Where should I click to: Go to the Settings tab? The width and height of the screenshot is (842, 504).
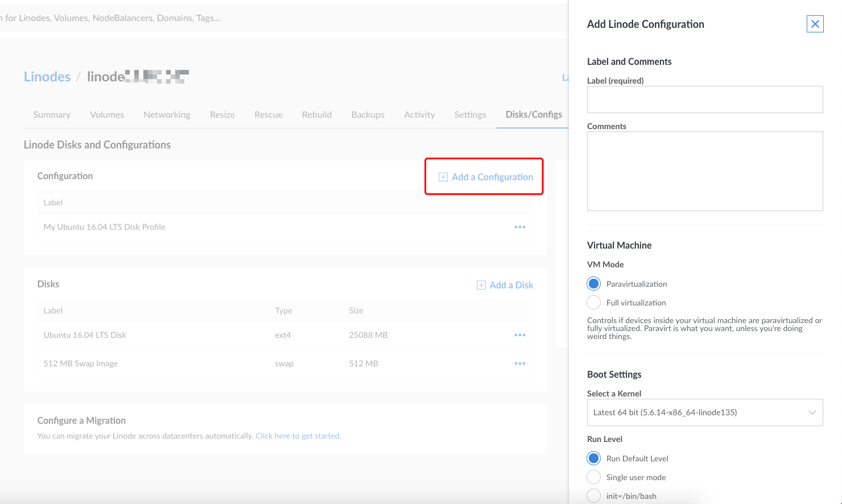470,114
